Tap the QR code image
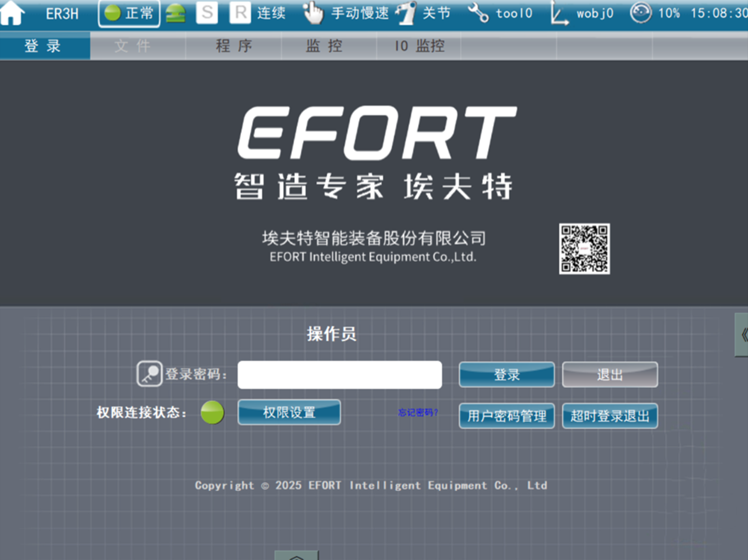The image size is (748, 560). [x=584, y=248]
